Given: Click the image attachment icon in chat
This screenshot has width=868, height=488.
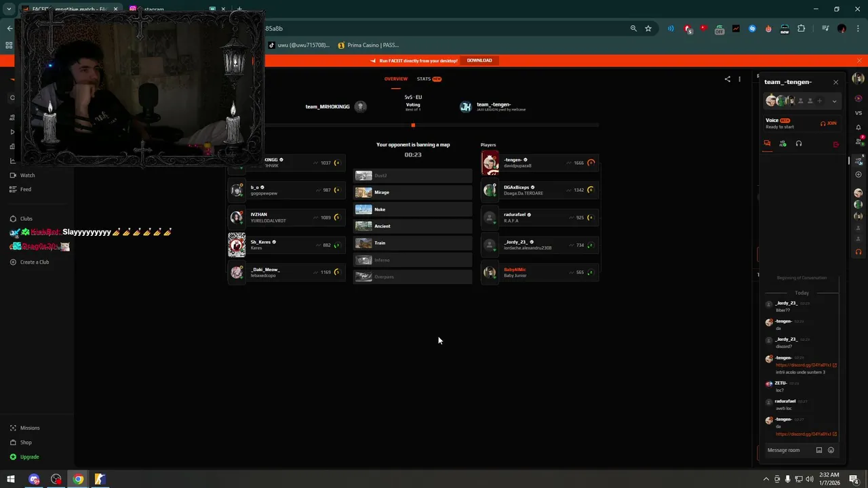Looking at the screenshot, I should point(818,450).
